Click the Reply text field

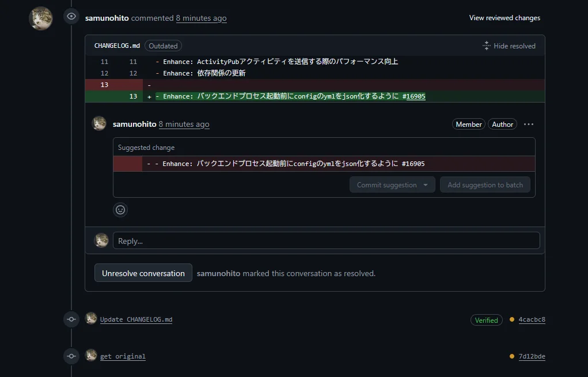tap(326, 241)
